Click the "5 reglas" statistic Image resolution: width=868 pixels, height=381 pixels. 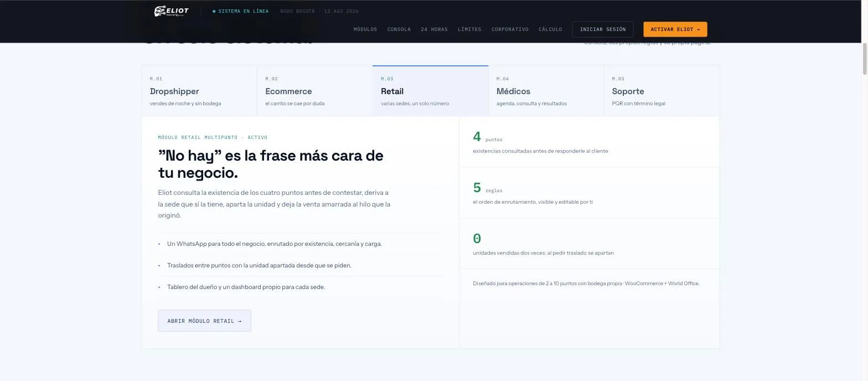[x=488, y=188]
